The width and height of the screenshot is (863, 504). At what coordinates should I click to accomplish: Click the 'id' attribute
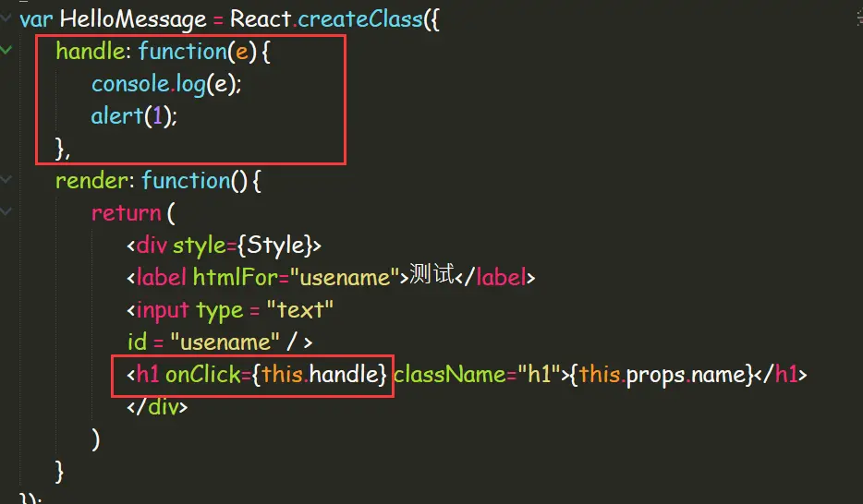137,342
